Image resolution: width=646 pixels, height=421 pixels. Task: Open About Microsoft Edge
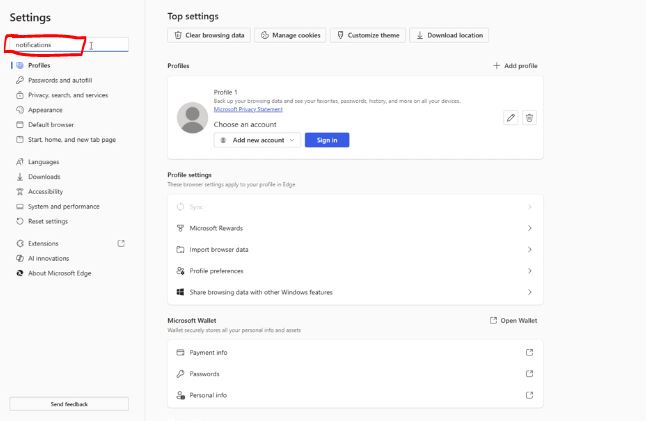coord(59,273)
